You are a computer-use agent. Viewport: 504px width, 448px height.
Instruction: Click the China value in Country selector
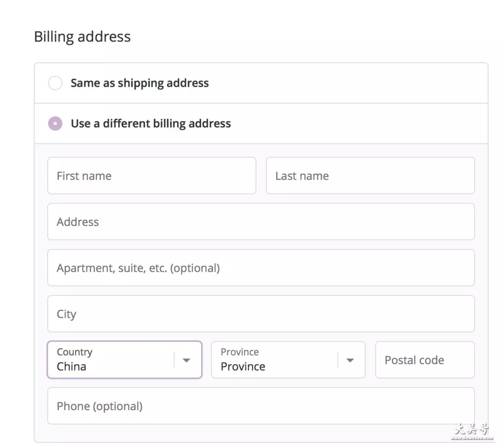[x=71, y=366]
